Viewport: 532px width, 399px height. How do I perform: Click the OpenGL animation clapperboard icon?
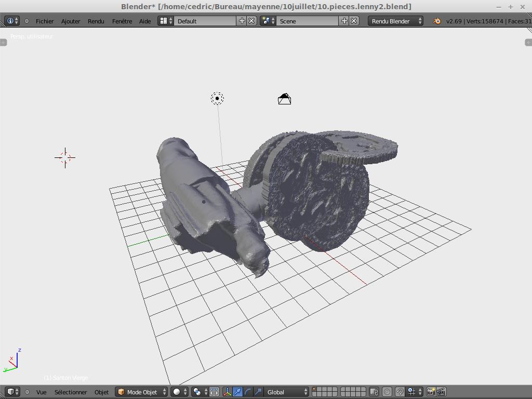point(441,392)
